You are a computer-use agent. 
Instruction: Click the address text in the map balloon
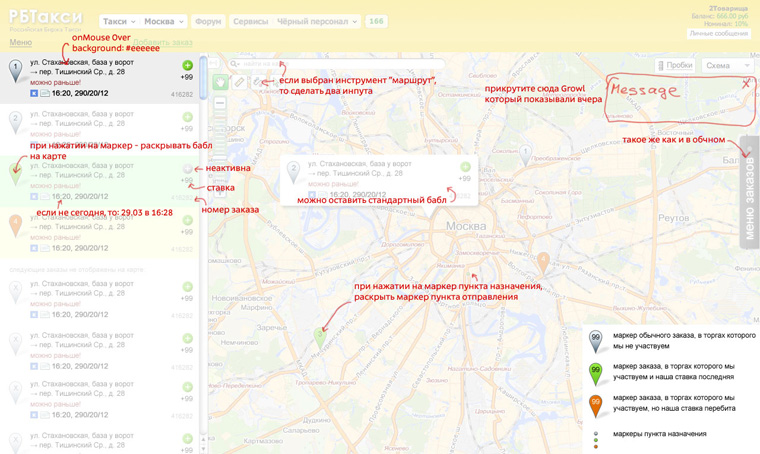point(360,169)
